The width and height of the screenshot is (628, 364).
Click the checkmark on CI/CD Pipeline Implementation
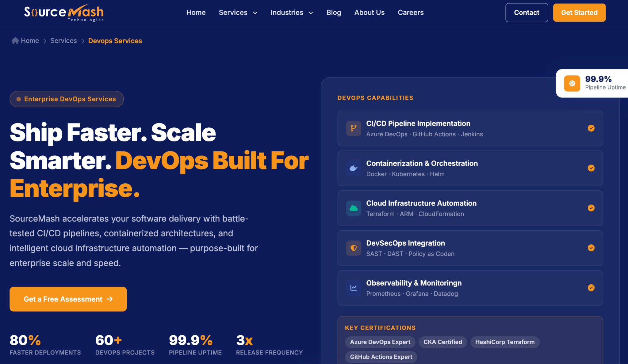[x=591, y=128]
